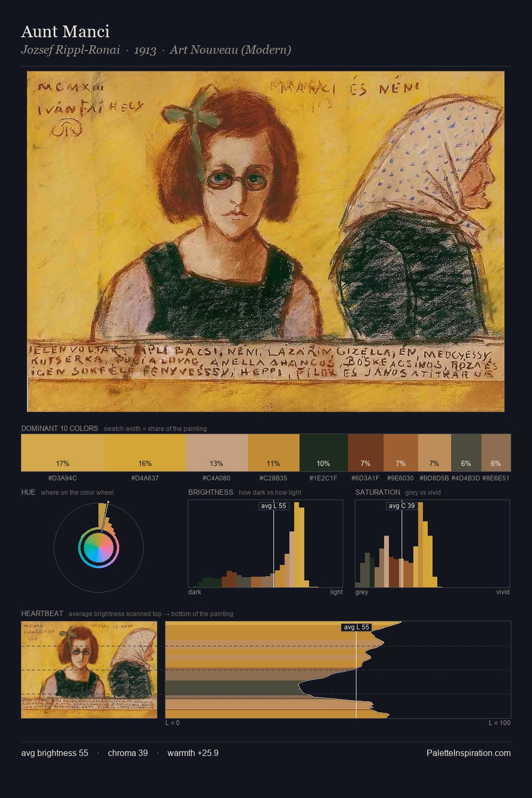The height and width of the screenshot is (798, 532).
Task: Click the SATURATION section heading
Action: pyautogui.click(x=378, y=492)
